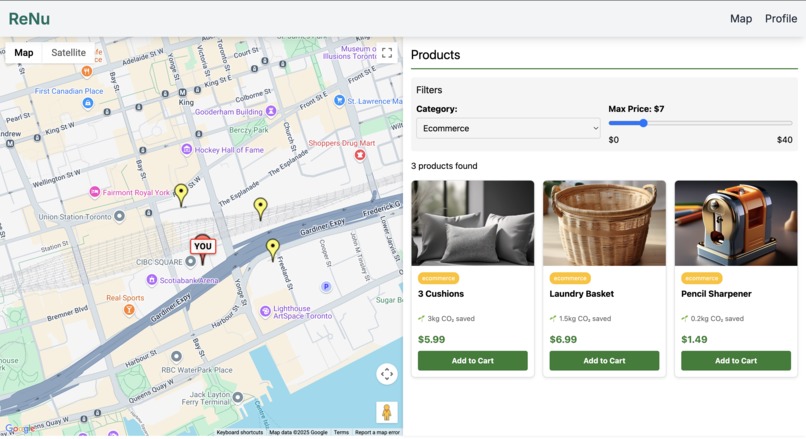Click the $1.49 price
This screenshot has width=806, height=439.
coord(694,339)
